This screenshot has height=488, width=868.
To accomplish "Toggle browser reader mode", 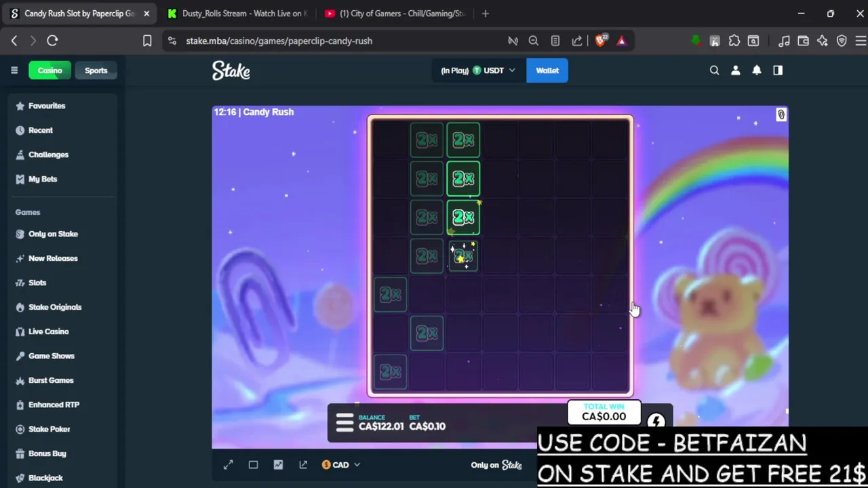I will click(x=555, y=41).
